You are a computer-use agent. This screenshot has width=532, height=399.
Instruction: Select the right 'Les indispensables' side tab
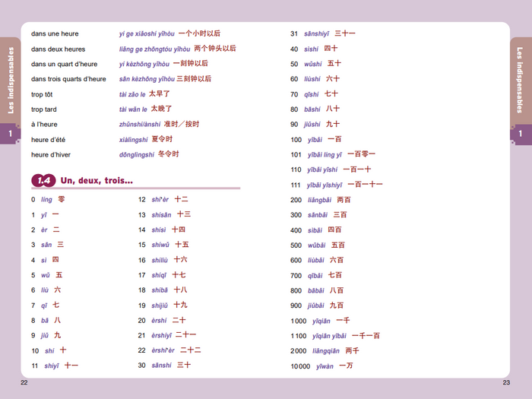[x=520, y=80]
